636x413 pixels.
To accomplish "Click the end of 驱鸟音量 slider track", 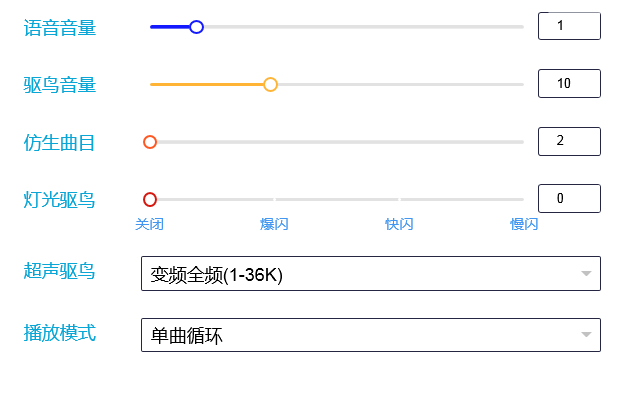I will pos(520,85).
